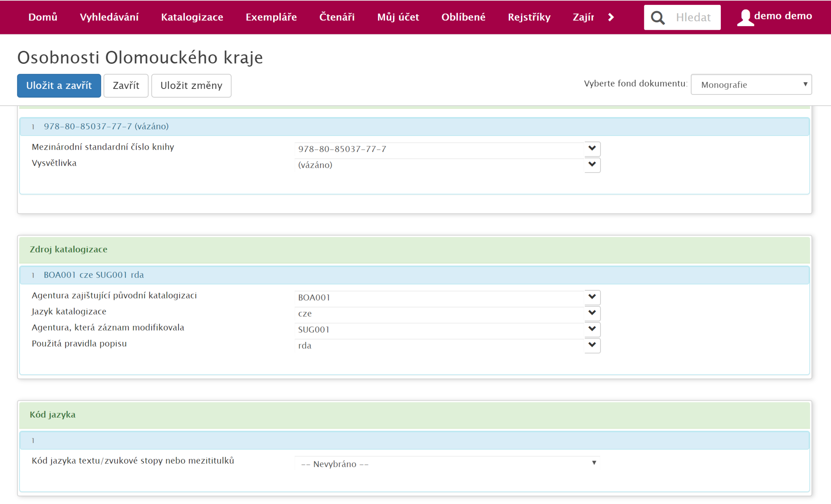
Task: Collapse the BOA001 cze SUG001 rda row
Action: (94, 275)
